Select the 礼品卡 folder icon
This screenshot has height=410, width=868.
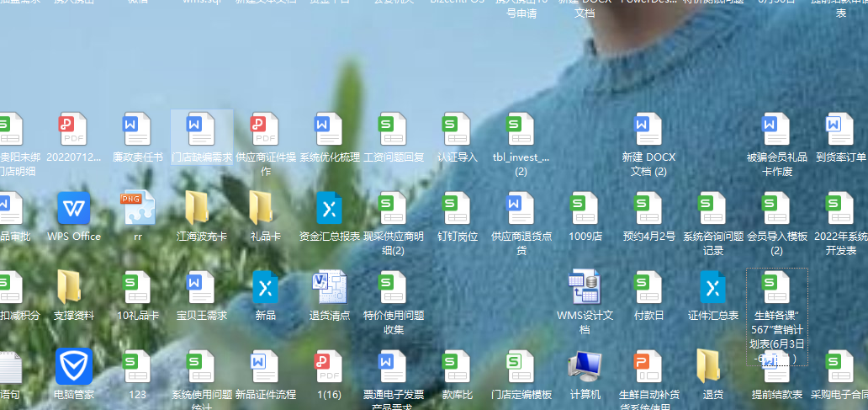tap(265, 209)
